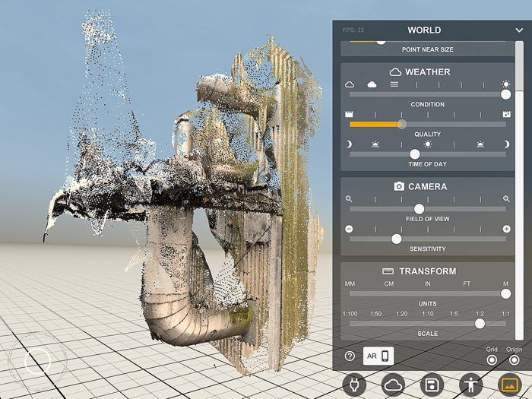Open the save floppy disk tab

tap(432, 385)
